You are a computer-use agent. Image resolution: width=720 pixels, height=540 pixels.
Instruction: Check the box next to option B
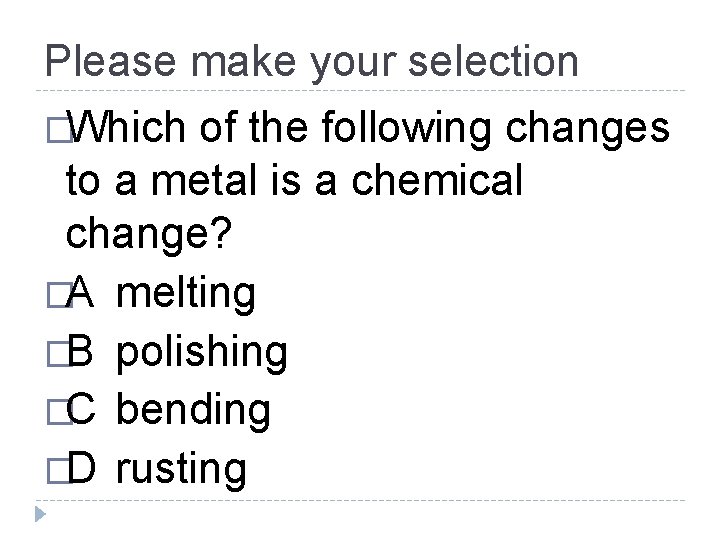tap(59, 354)
